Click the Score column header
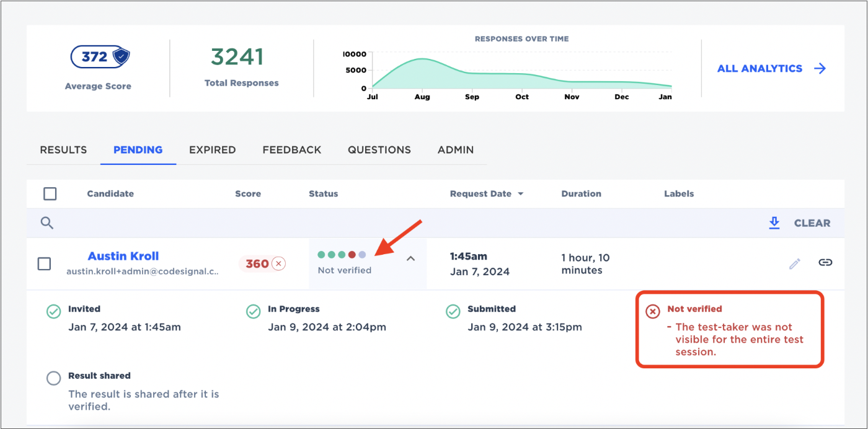This screenshot has height=429, width=868. [248, 193]
